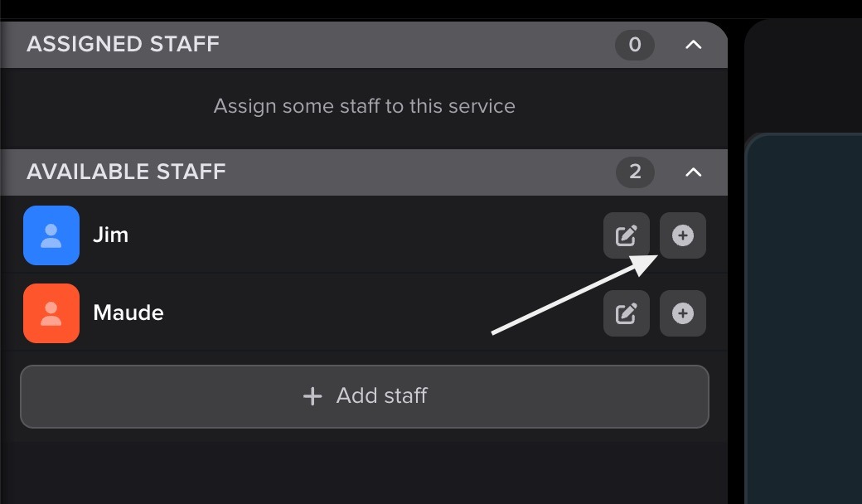Click the 'Assign some staff' placeholder text
Viewport: 862px width, 504px height.
[x=365, y=106]
